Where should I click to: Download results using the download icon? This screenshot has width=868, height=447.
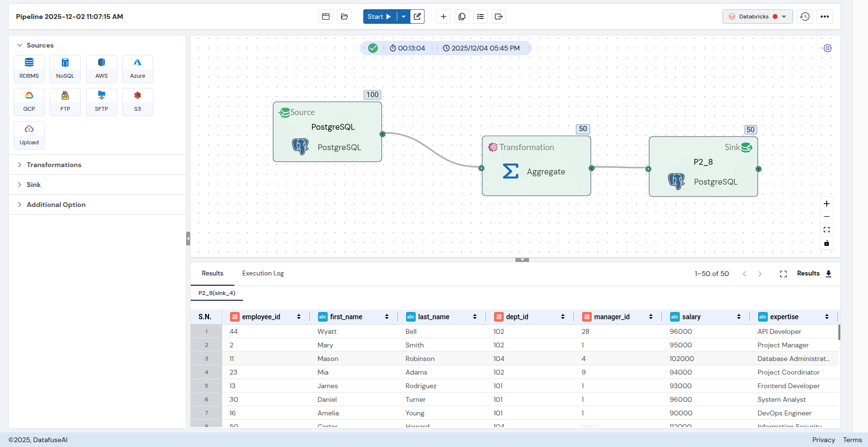click(829, 274)
